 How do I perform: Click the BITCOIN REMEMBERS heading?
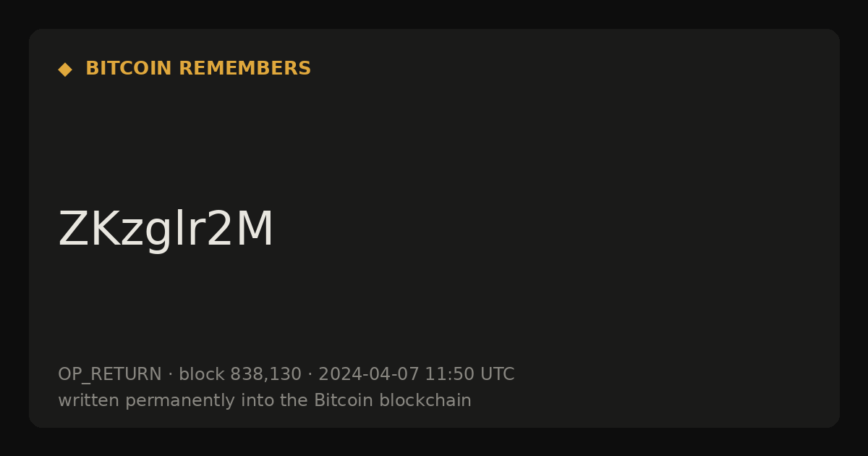[x=198, y=69]
